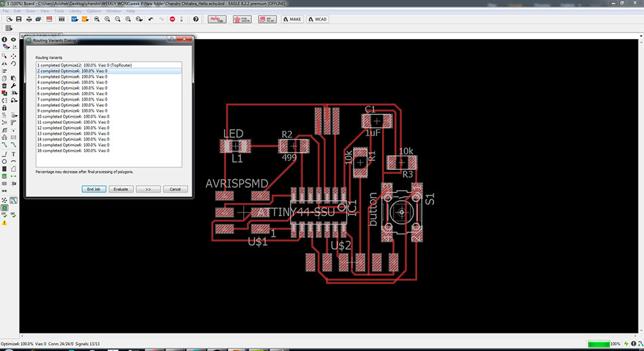Click the >> button in dialog
644x351 pixels.
(x=148, y=189)
